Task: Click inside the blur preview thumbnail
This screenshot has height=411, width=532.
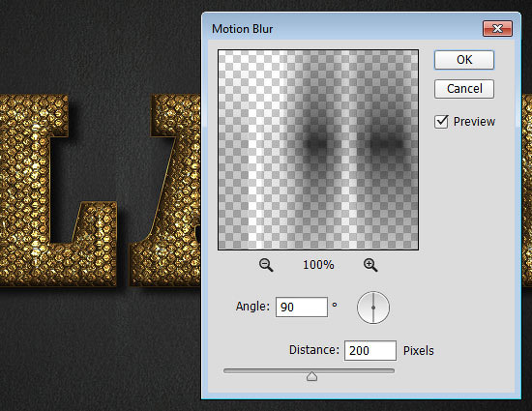Action: click(318, 150)
